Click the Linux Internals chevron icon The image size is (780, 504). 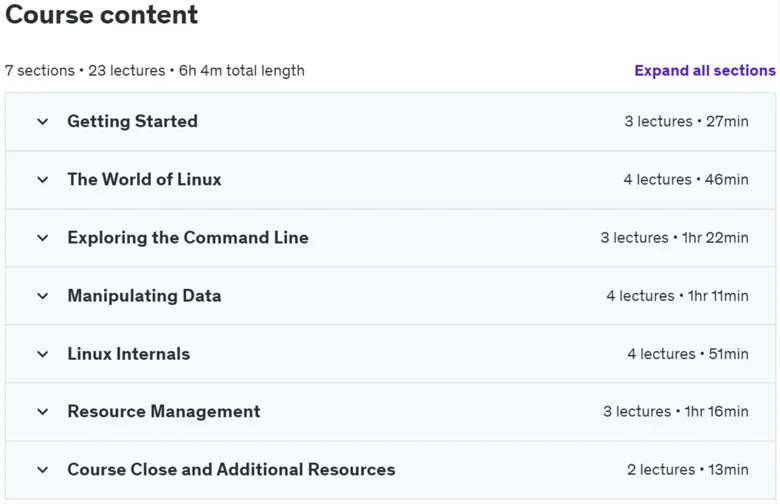pos(43,354)
